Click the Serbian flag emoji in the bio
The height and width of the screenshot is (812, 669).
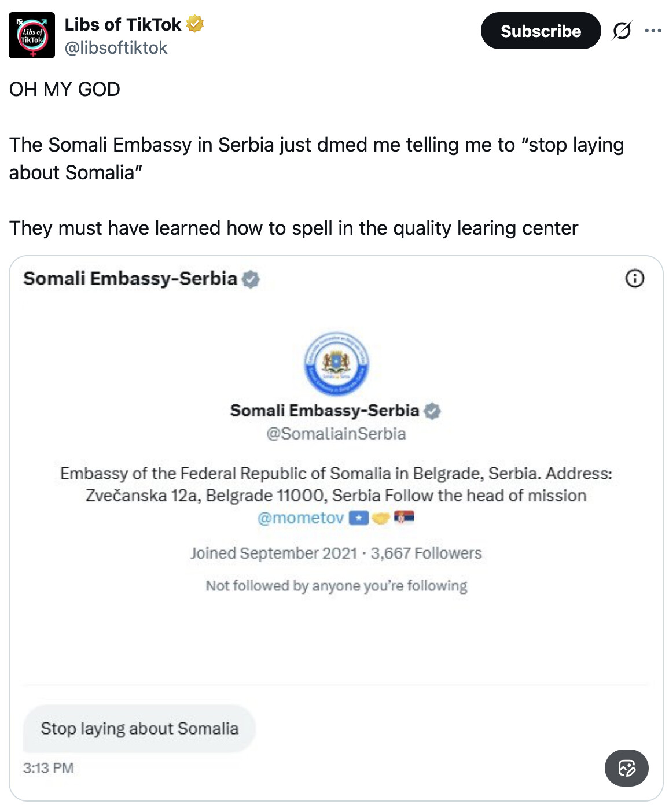tap(404, 518)
